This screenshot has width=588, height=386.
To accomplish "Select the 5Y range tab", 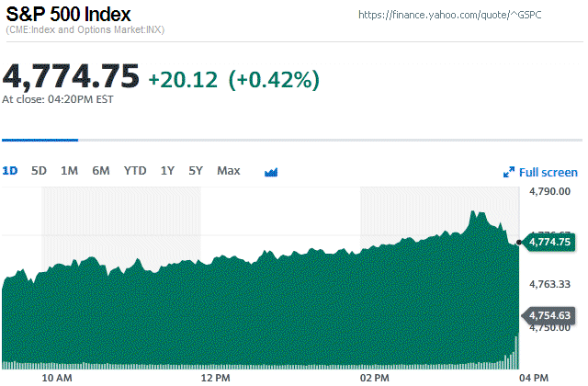I will click(x=196, y=171).
